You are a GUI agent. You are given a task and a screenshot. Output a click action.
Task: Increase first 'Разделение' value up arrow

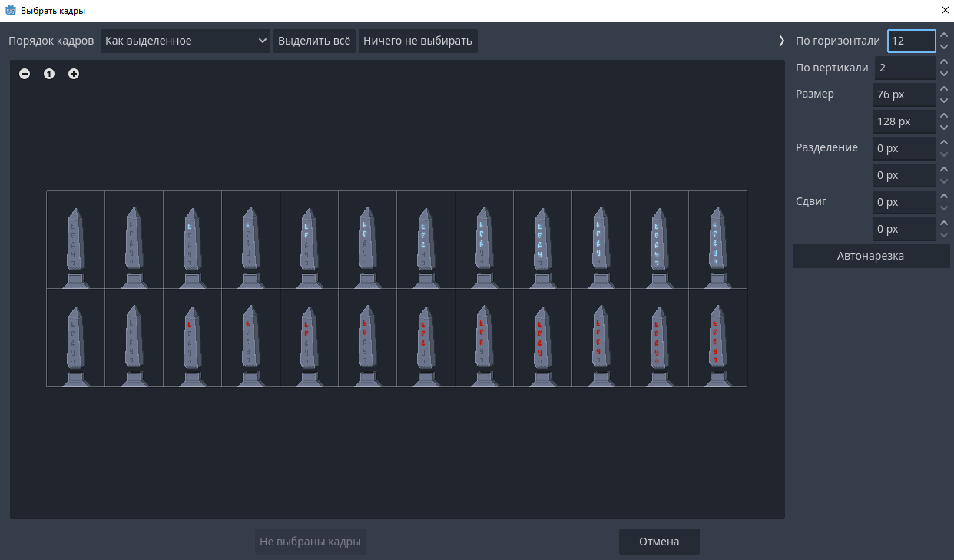click(x=944, y=142)
